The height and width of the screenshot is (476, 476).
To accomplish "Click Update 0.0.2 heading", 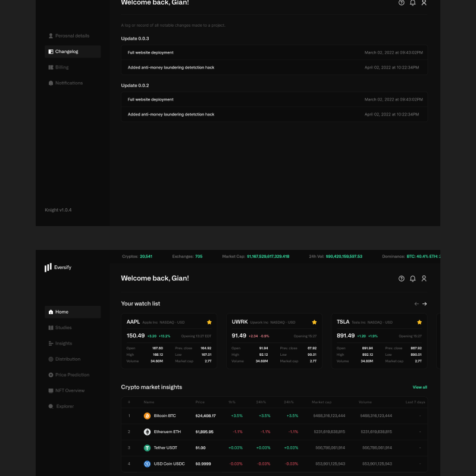I will (135, 86).
